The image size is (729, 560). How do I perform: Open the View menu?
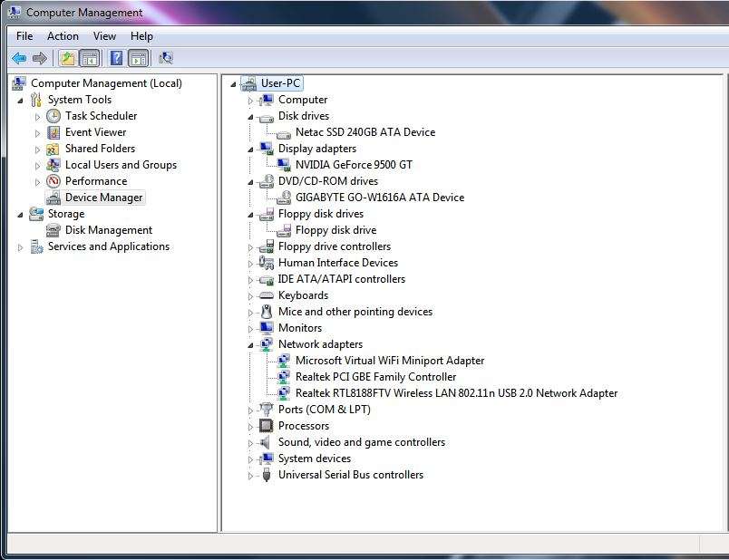104,35
